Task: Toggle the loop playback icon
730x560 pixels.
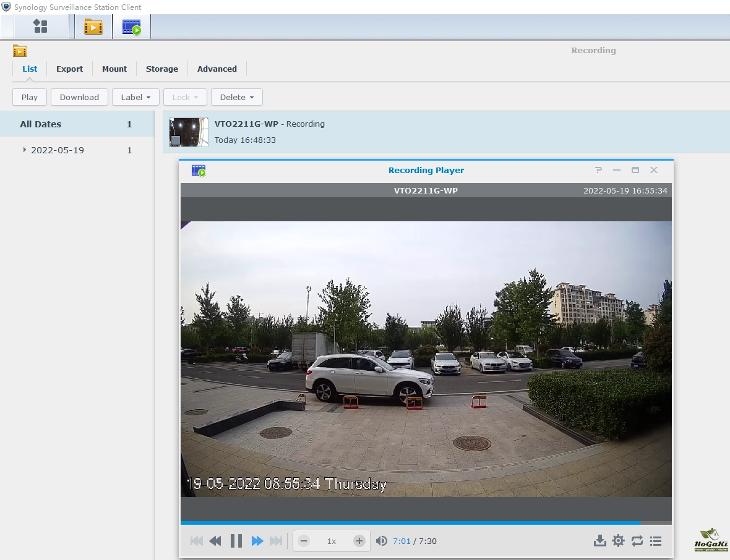Action: (x=637, y=541)
